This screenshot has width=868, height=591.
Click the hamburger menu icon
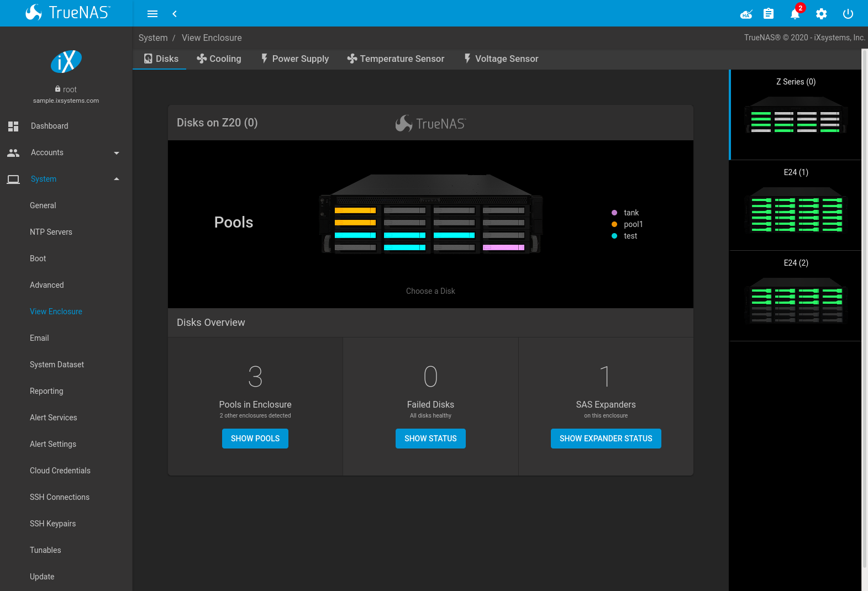click(x=152, y=14)
